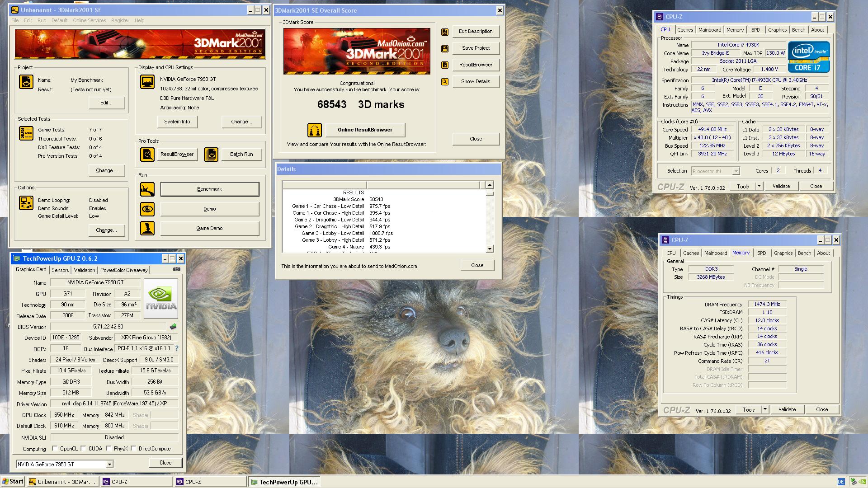Click the Display and CPU monitor icon
This screenshot has width=868, height=488.
click(x=147, y=82)
